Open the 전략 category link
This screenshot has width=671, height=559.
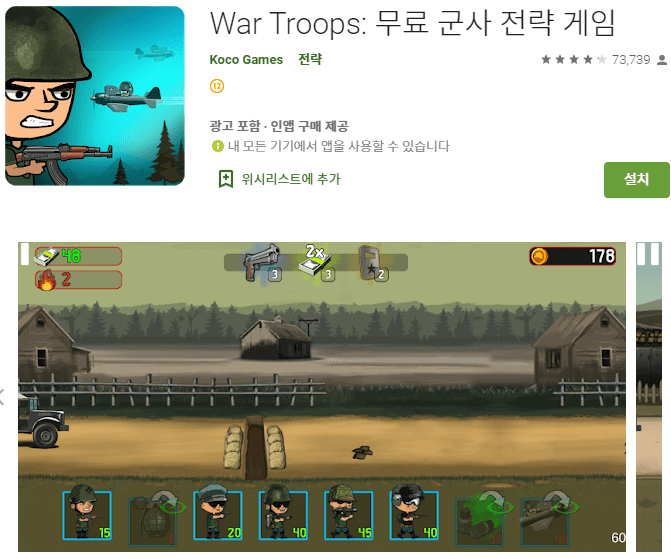(x=310, y=59)
